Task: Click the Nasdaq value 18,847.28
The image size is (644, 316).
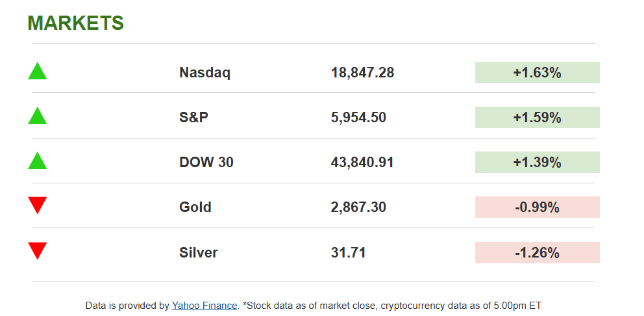Action: (x=362, y=73)
